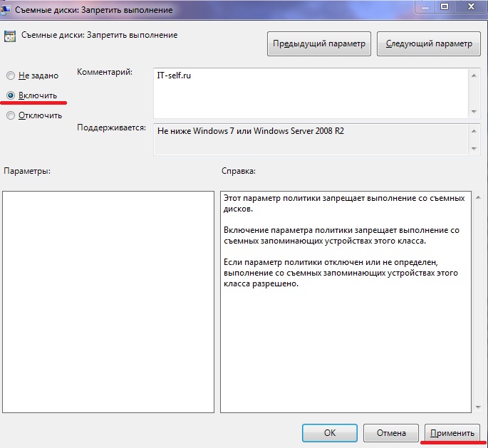Minimize the policy dialog window
Viewport: 488px width, 448px height.
(425, 6)
